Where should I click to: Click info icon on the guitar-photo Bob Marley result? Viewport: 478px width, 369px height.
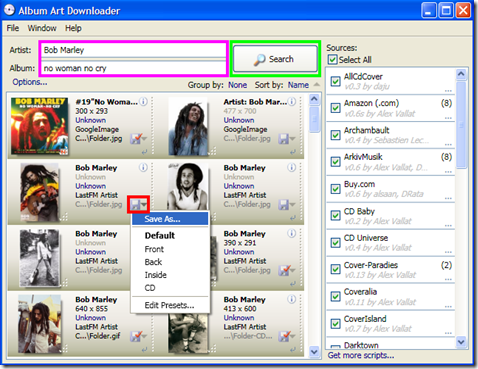pos(143,167)
